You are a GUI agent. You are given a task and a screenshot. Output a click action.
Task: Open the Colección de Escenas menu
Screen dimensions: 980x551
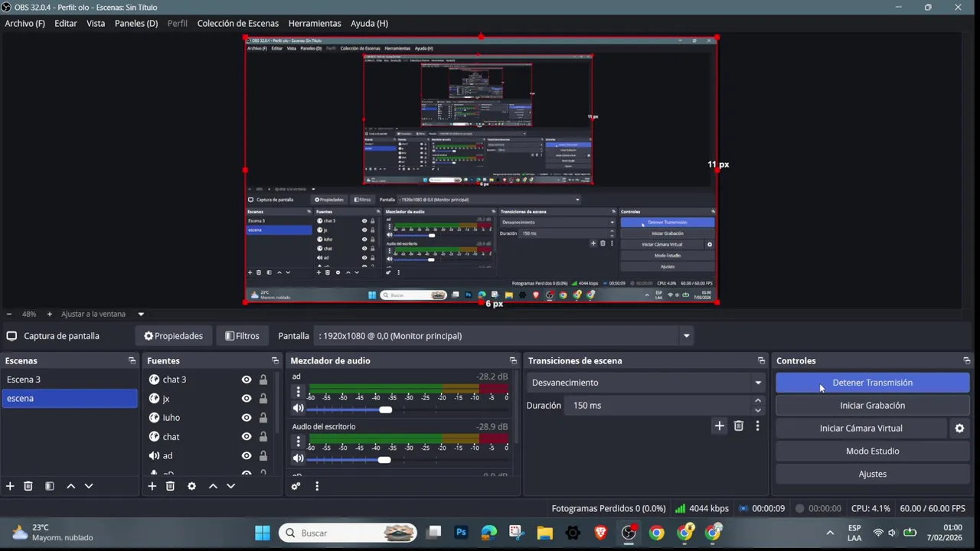coord(238,24)
